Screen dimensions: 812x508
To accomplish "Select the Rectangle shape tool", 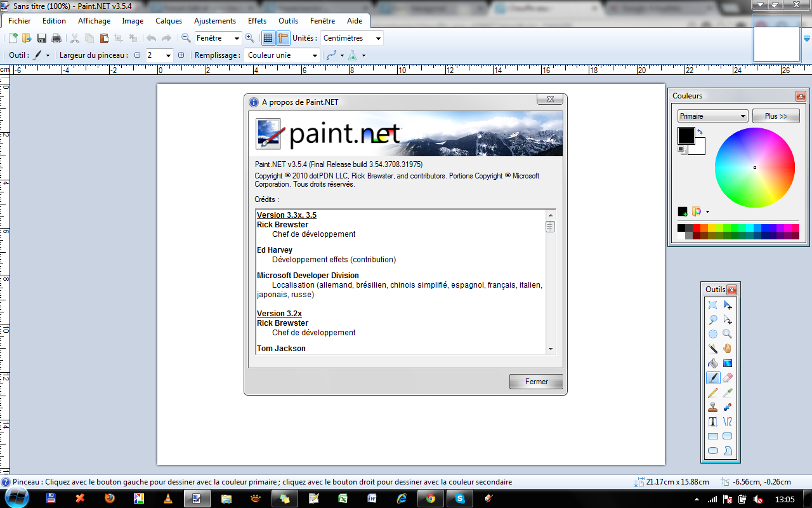I will pyautogui.click(x=713, y=436).
